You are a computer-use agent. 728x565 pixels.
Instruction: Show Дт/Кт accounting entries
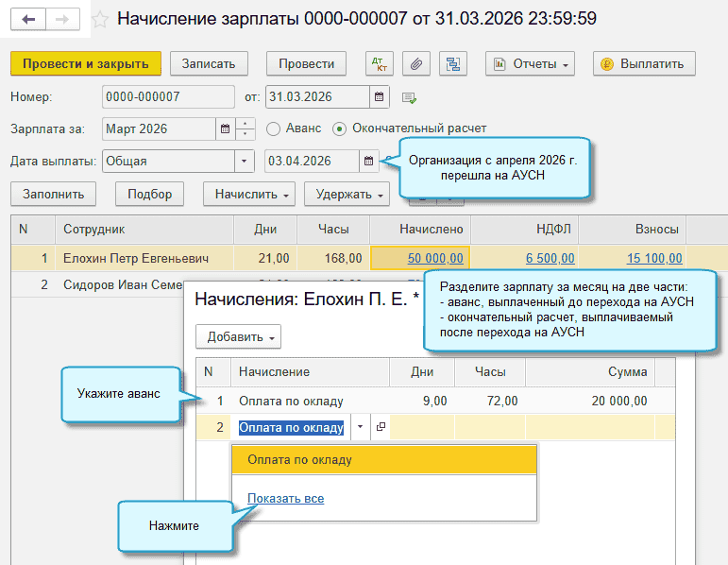coord(380,64)
